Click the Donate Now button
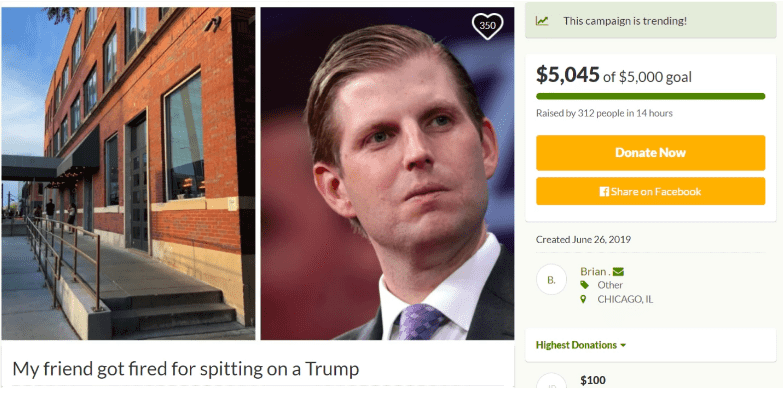Image resolution: width=783 pixels, height=394 pixels. (x=650, y=153)
